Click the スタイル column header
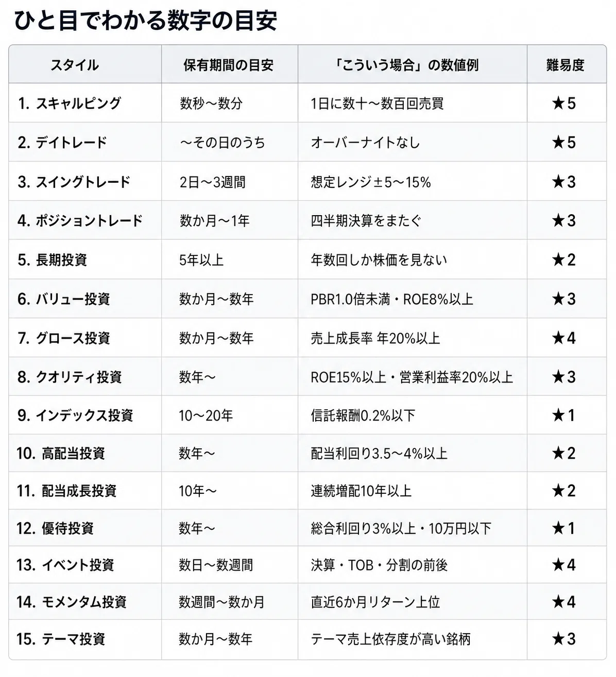This screenshot has height=677, width=616. coord(75,65)
